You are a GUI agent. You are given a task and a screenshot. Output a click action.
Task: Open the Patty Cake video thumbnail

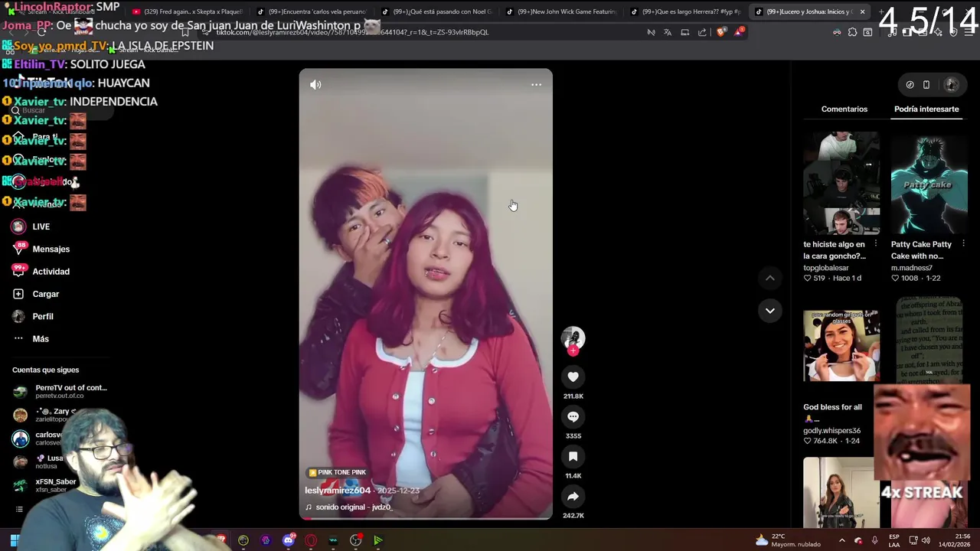pyautogui.click(x=929, y=183)
